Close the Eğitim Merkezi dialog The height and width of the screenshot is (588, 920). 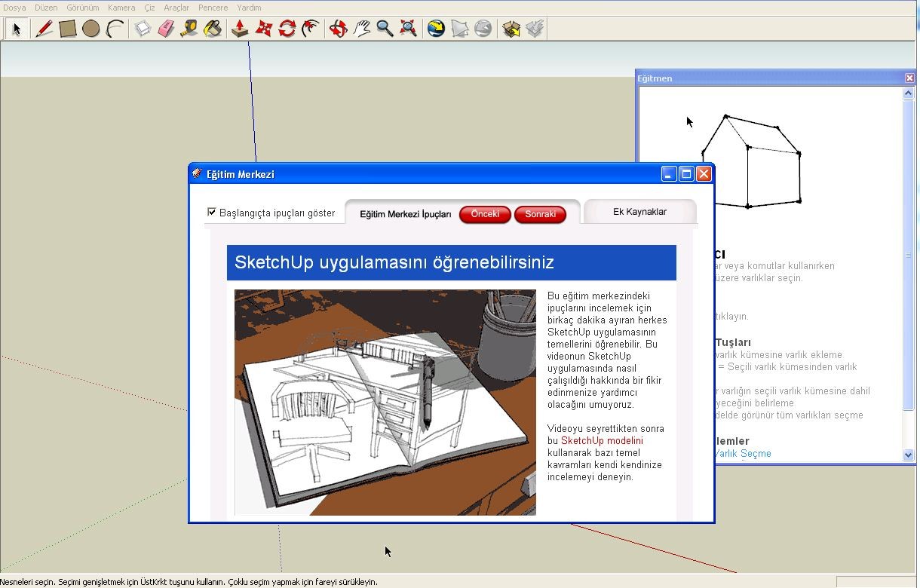pos(704,174)
